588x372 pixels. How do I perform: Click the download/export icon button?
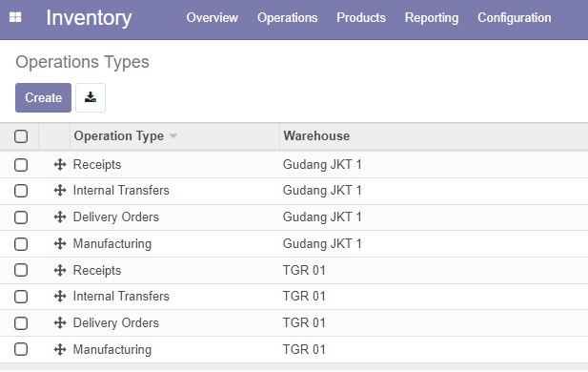point(91,97)
